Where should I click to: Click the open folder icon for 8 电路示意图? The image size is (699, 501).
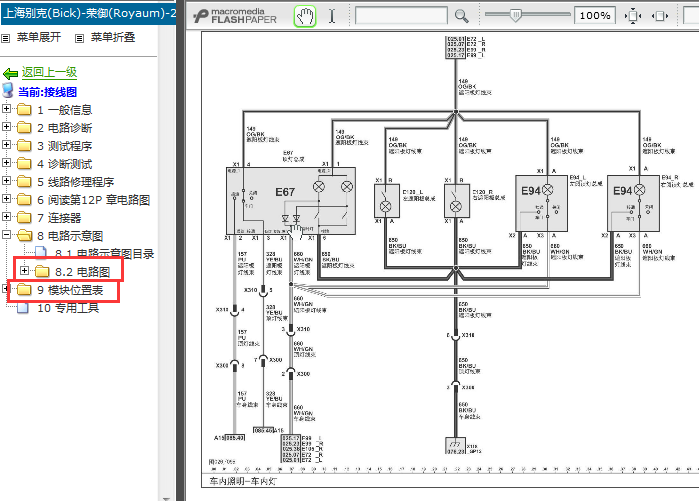point(25,235)
